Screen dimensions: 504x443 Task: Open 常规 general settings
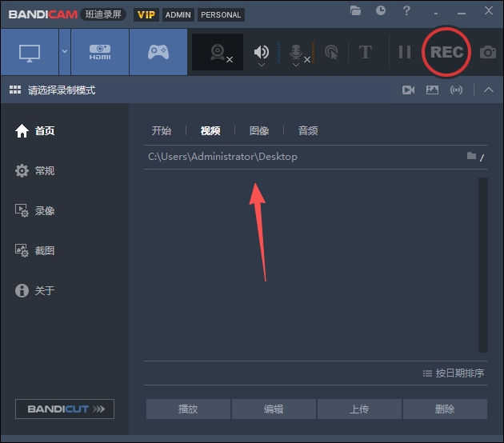tap(34, 170)
